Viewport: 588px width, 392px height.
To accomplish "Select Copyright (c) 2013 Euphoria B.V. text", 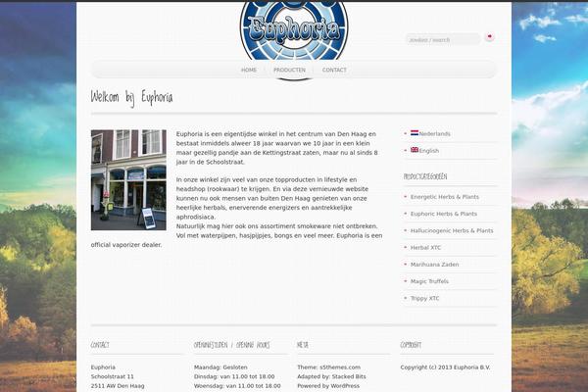I will [x=445, y=367].
